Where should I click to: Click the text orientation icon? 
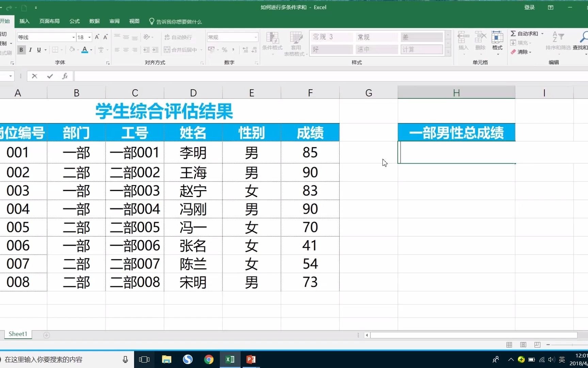click(147, 37)
